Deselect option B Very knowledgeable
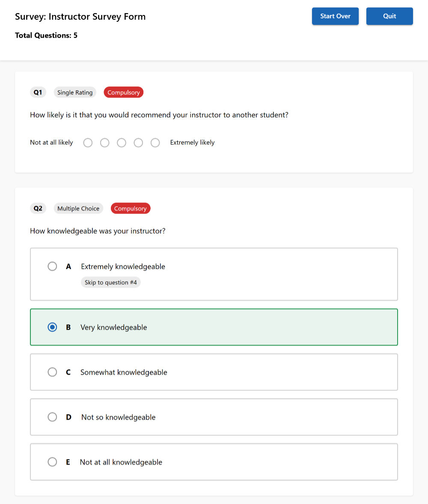 tap(52, 327)
